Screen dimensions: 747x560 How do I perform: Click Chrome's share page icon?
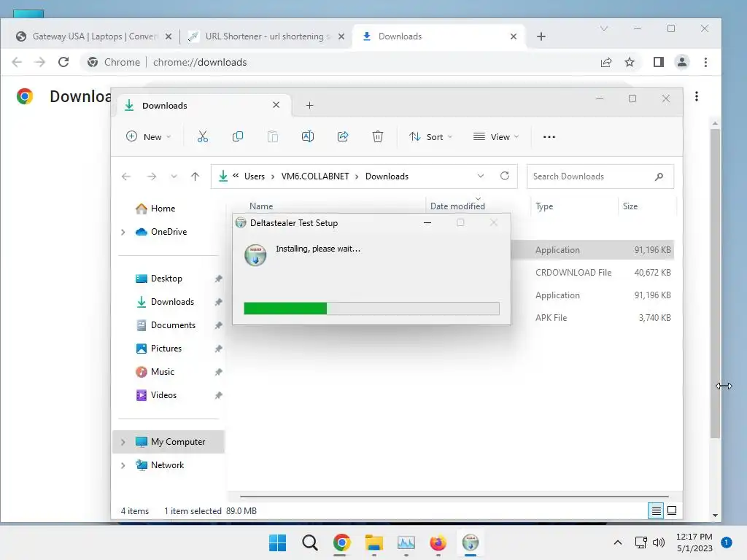[606, 62]
